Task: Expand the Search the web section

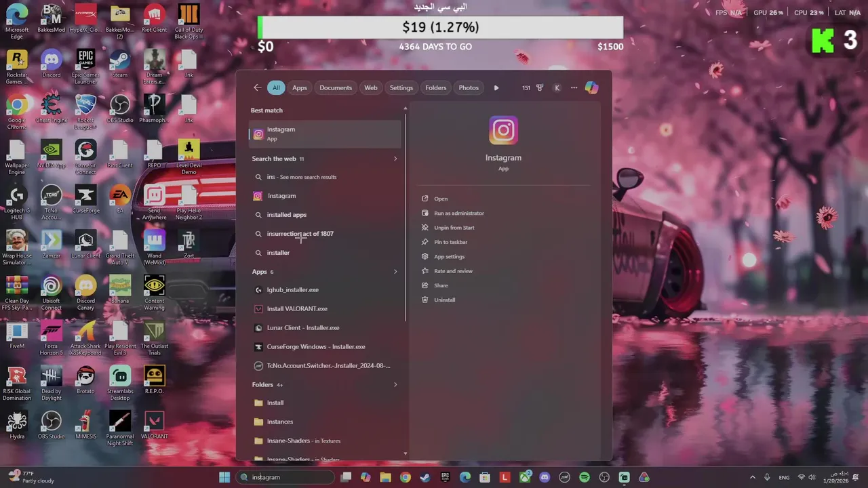Action: pos(395,159)
